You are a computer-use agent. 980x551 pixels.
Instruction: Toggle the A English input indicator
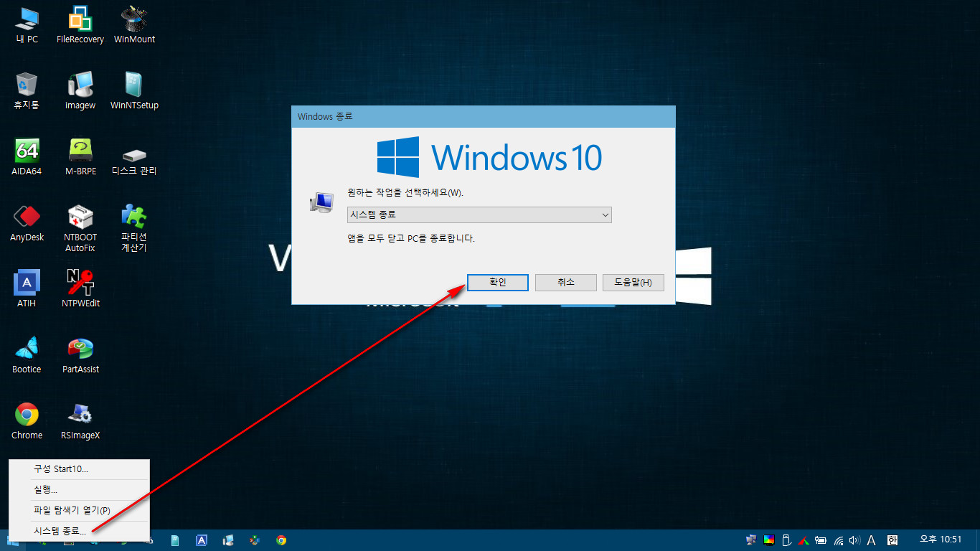point(872,540)
